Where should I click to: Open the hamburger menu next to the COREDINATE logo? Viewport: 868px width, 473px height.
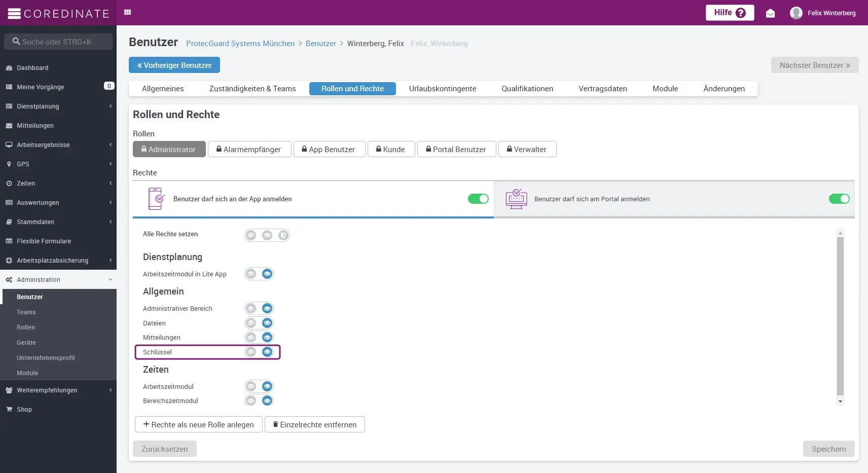tap(14, 14)
